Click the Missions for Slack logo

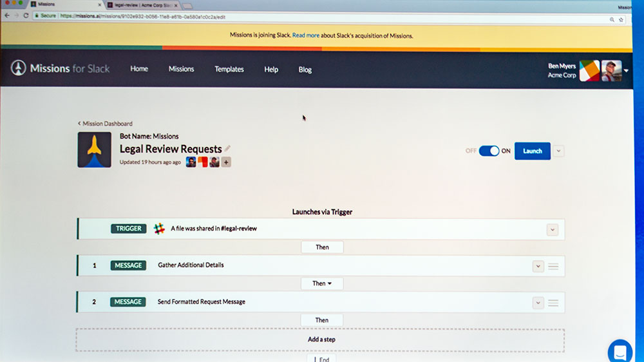pos(61,68)
